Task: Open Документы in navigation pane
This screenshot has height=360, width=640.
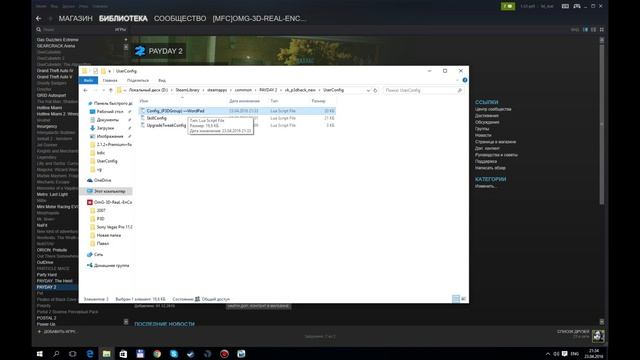Action: point(107,120)
